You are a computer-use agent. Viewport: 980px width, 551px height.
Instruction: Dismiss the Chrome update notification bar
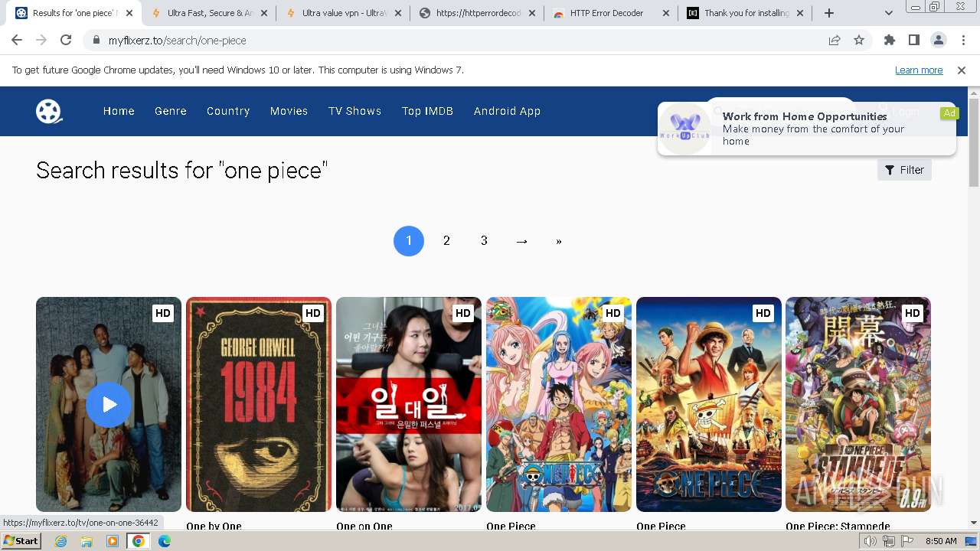click(x=962, y=70)
